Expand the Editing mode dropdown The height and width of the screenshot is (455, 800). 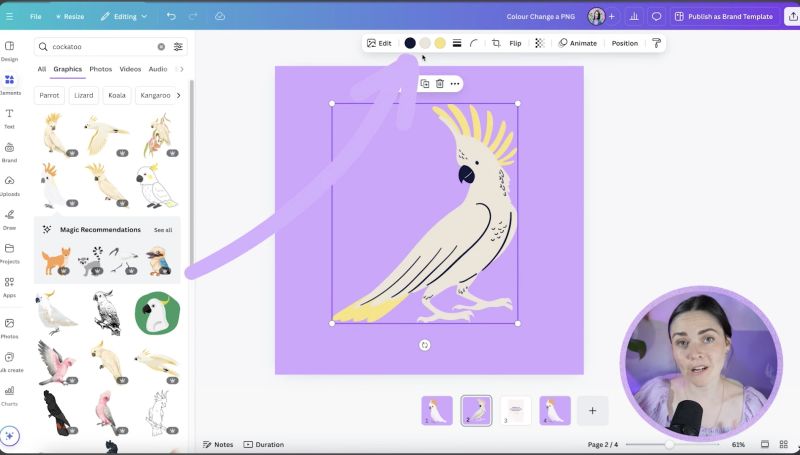point(124,16)
